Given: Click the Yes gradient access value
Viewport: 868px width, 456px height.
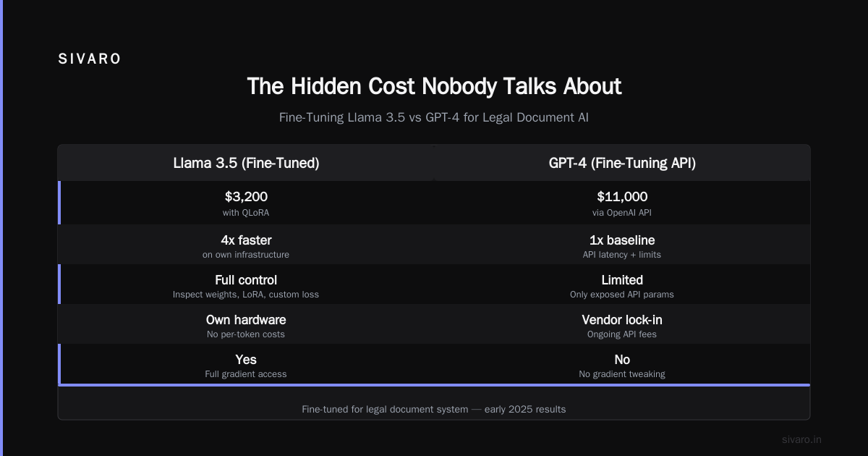Looking at the screenshot, I should pos(246,359).
